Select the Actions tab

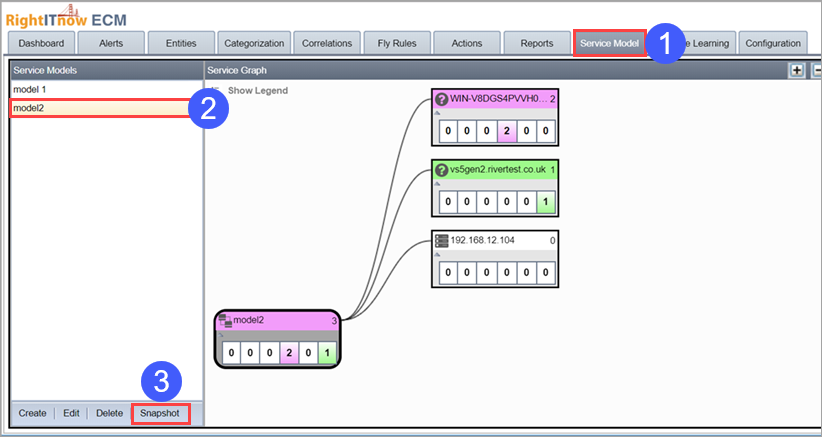pos(467,43)
